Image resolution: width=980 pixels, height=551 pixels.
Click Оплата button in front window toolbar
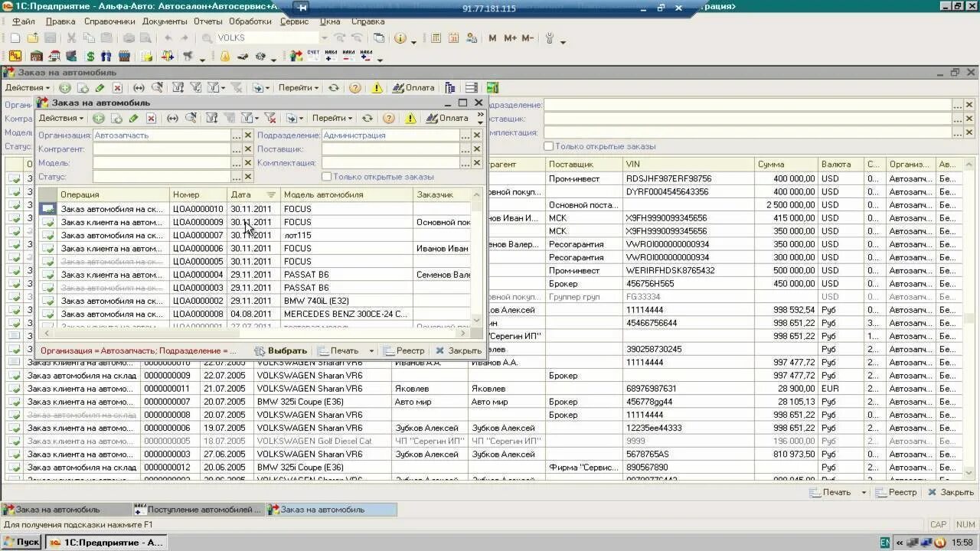tap(447, 118)
